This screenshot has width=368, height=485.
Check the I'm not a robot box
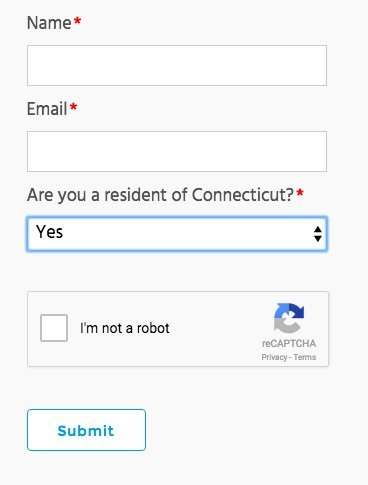54,328
